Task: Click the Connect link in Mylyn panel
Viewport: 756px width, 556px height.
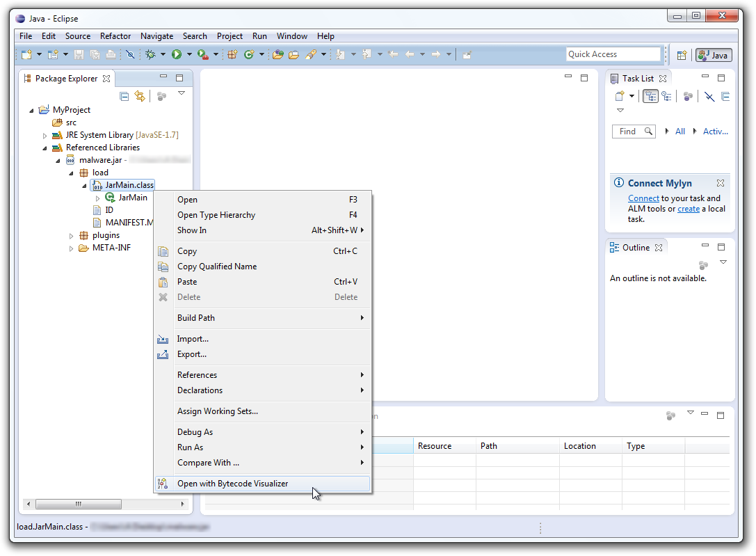Action: pos(643,198)
